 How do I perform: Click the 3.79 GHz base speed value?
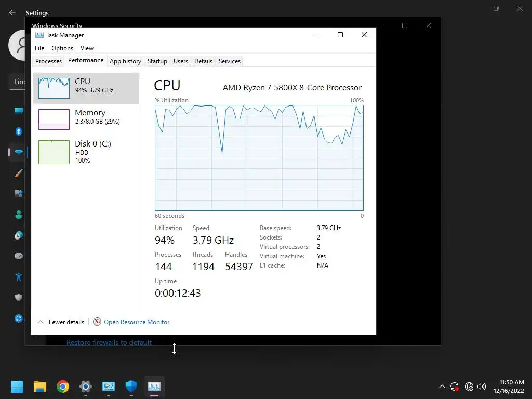[329, 228]
